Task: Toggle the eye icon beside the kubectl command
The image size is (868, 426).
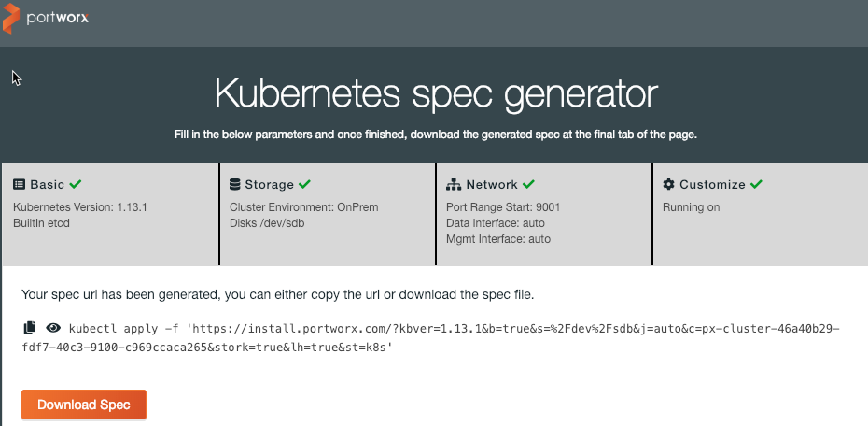Action: (53, 328)
